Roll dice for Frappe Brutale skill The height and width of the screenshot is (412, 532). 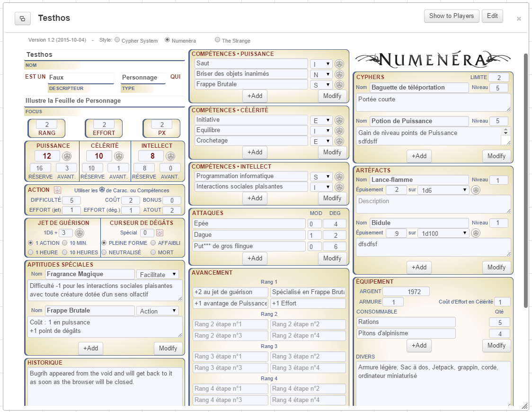339,85
